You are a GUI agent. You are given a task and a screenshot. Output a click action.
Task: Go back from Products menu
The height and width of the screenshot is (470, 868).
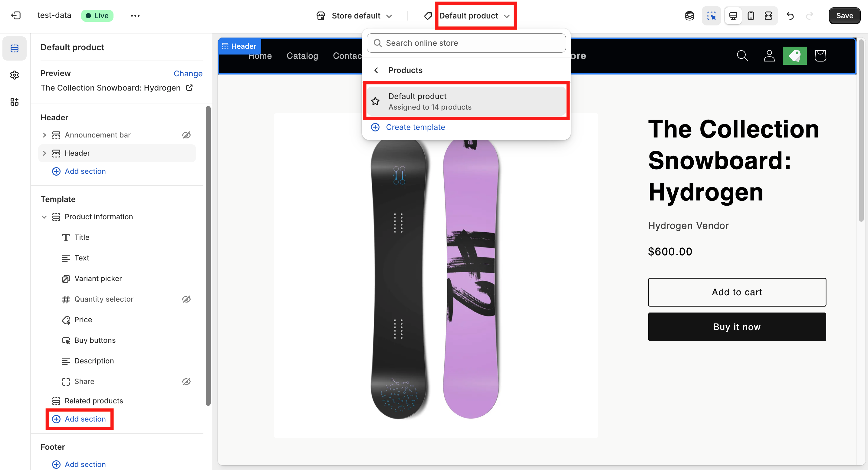click(x=376, y=70)
